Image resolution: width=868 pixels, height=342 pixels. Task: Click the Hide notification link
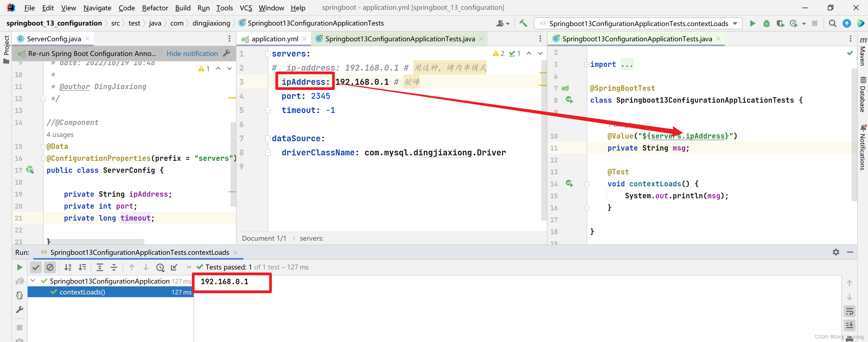(192, 53)
